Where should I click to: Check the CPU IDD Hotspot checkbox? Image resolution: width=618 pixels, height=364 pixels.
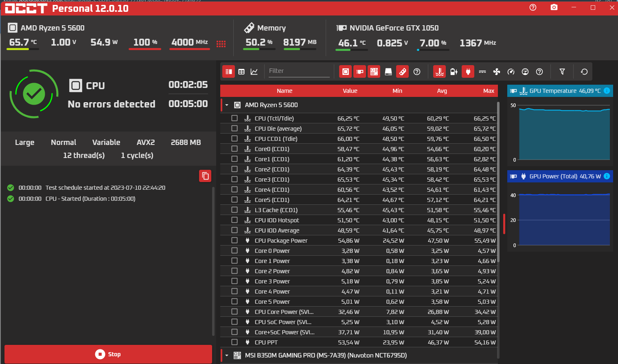234,220
